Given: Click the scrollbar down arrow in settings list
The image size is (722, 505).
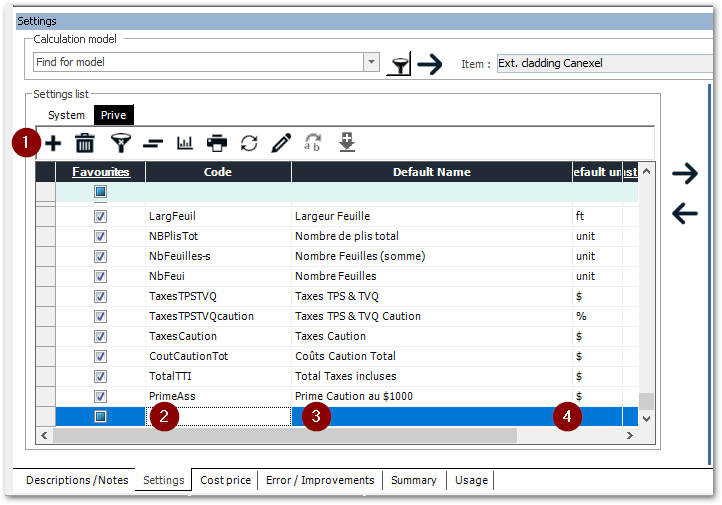Looking at the screenshot, I should 647,417.
